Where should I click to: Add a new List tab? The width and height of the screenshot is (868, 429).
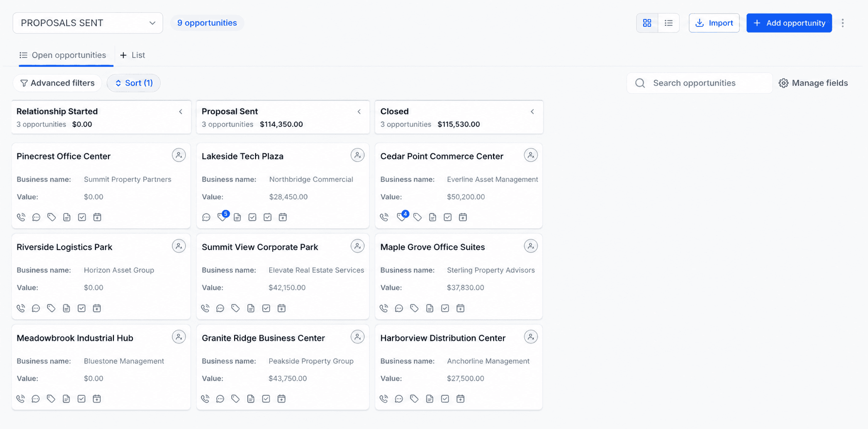(132, 55)
